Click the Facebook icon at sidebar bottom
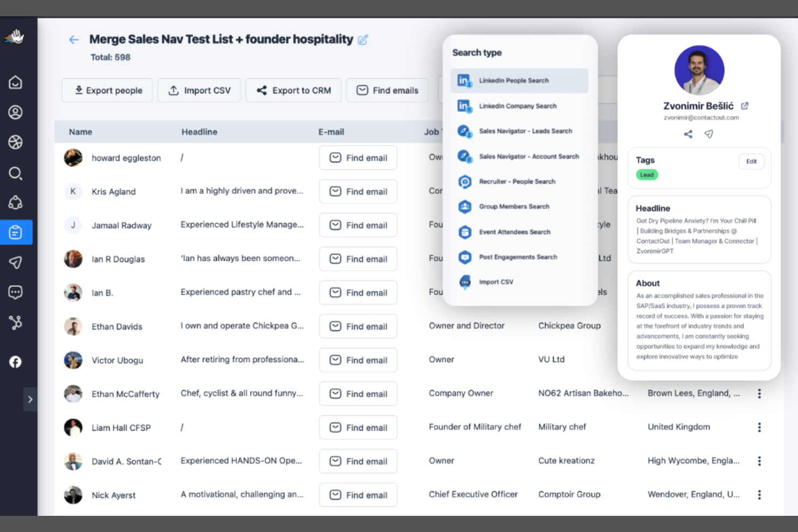The width and height of the screenshot is (798, 532). 15,362
